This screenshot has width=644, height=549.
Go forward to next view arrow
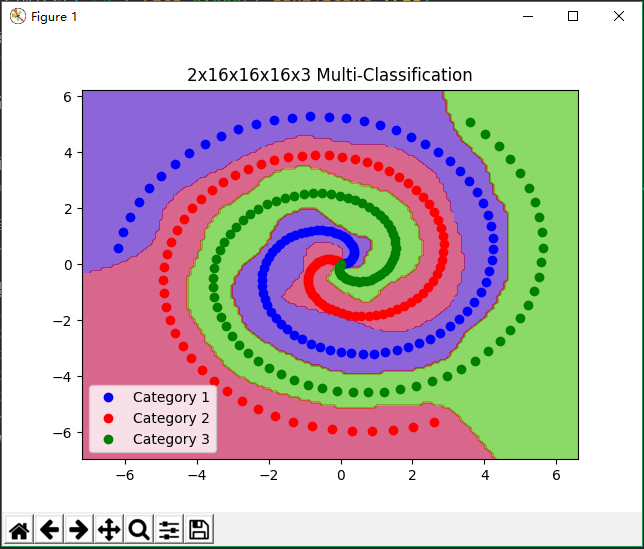79,530
